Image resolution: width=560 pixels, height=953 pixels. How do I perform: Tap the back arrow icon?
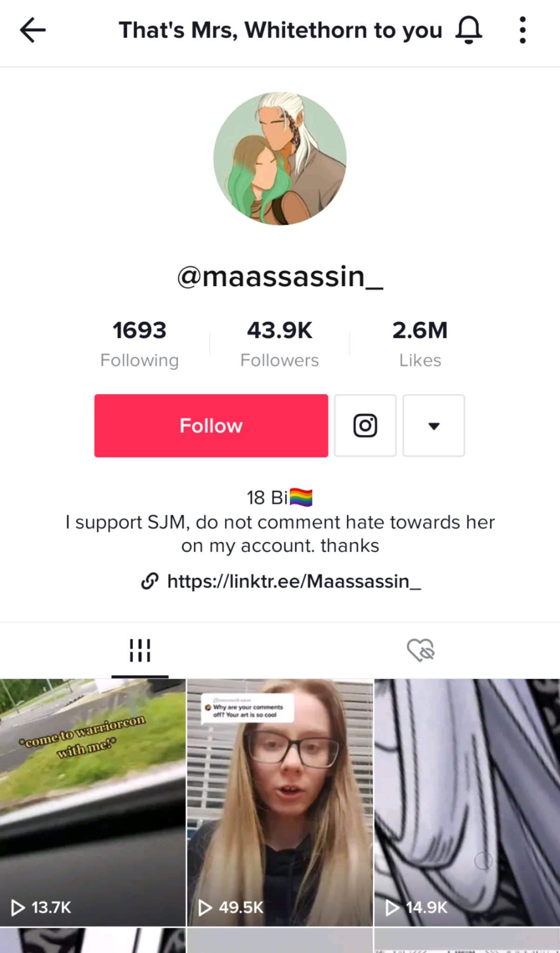[33, 30]
